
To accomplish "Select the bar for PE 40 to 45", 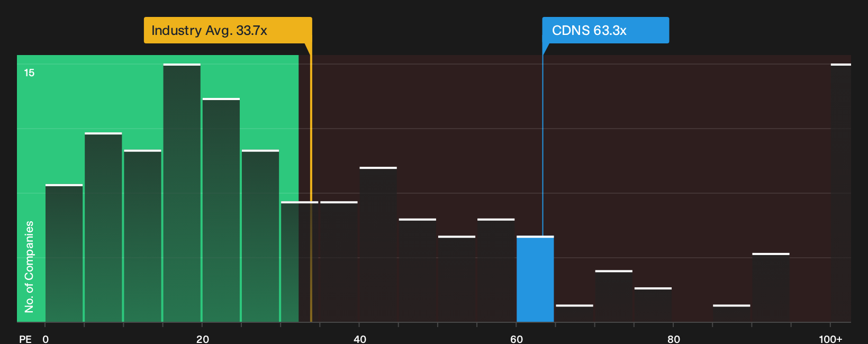I will point(378,245).
